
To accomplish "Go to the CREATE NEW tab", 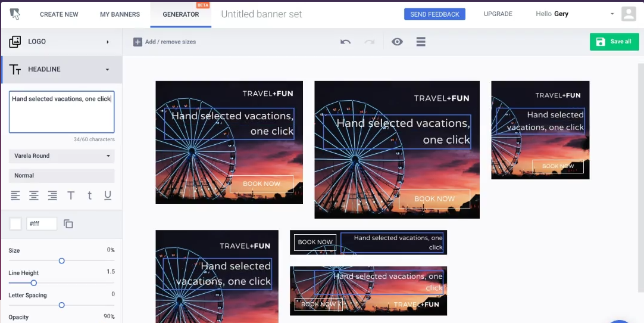I will pyautogui.click(x=59, y=14).
